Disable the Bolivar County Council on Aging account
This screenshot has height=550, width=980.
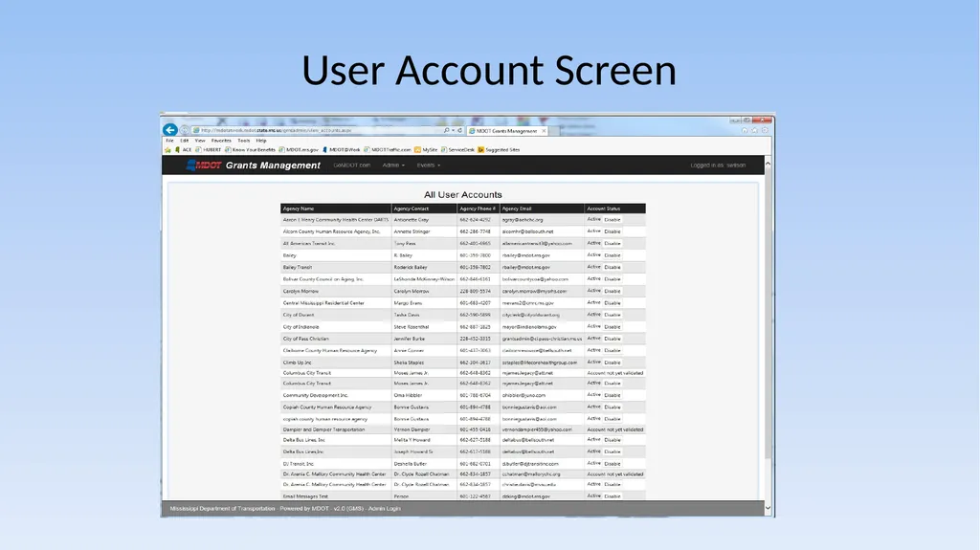pos(612,279)
